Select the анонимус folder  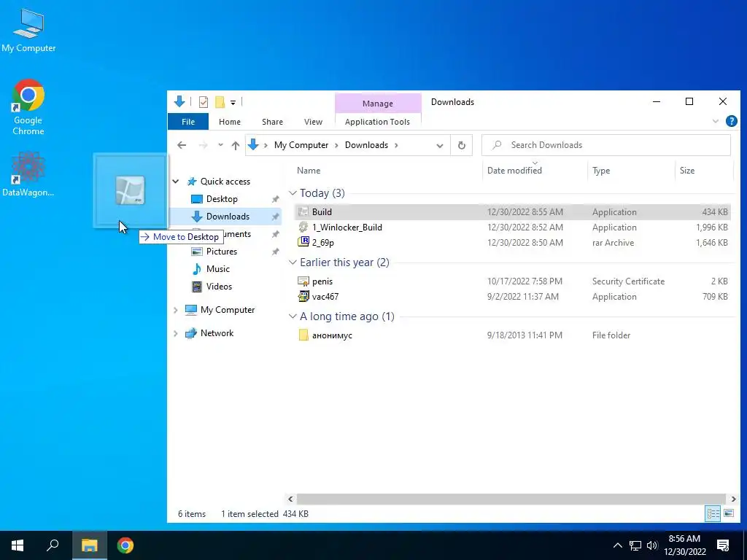511,335
